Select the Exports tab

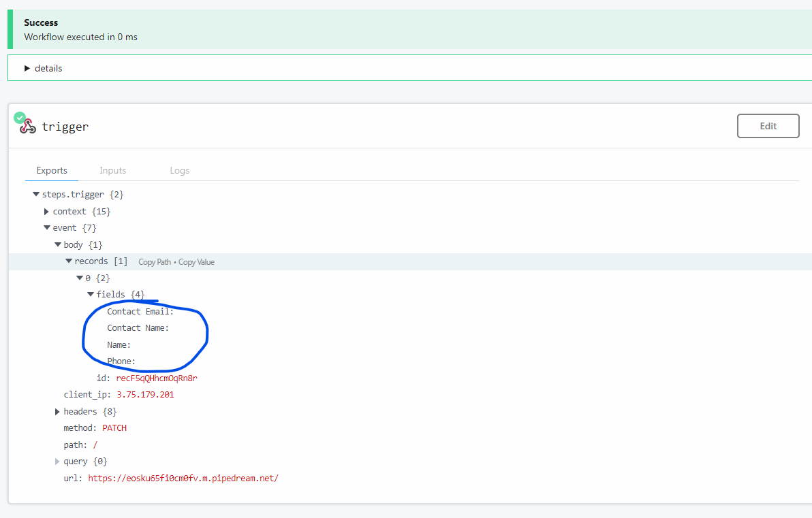click(52, 170)
